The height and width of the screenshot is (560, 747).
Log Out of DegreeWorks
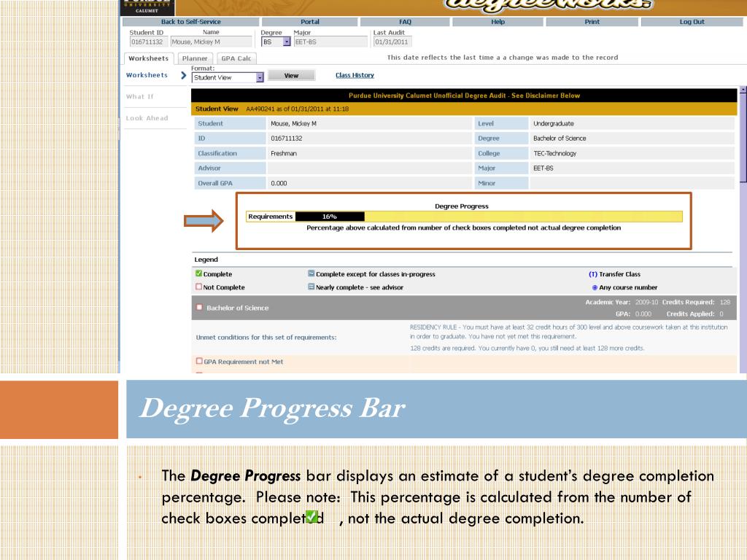coord(692,22)
